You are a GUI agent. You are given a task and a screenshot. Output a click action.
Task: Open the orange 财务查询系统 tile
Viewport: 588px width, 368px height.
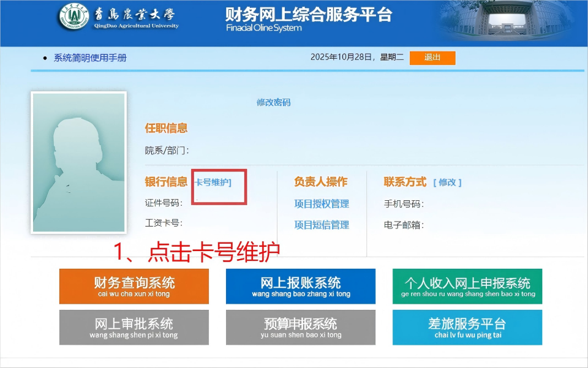tap(134, 286)
